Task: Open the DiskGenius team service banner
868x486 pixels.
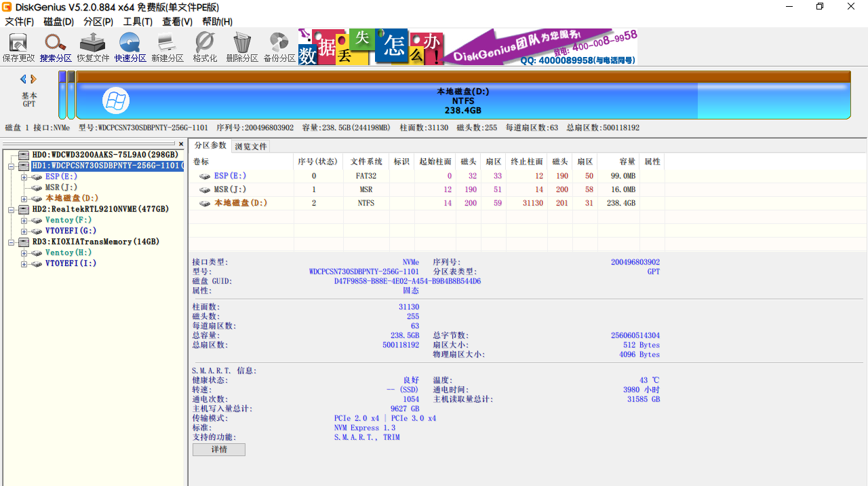Action: (x=540, y=47)
